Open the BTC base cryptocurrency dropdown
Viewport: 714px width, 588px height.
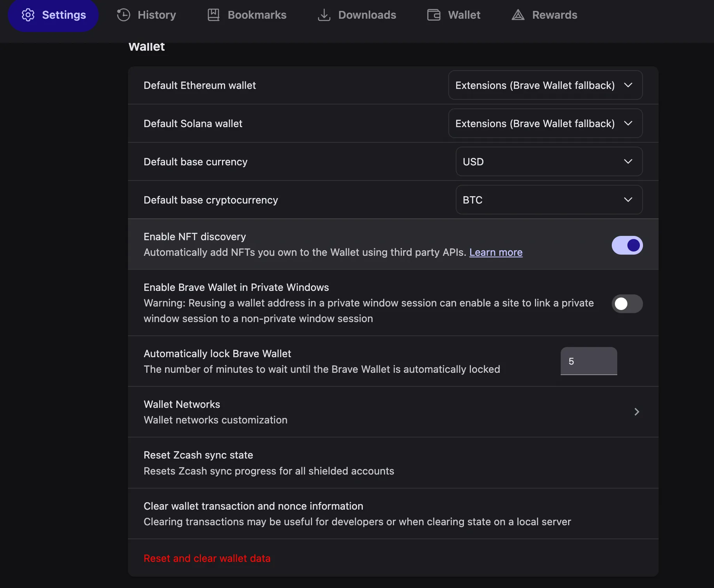(549, 200)
